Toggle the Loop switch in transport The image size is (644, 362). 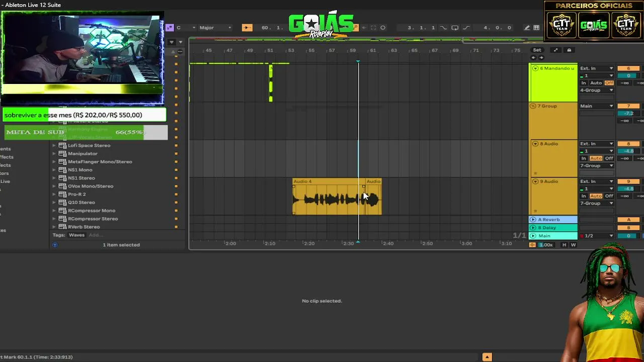[455, 28]
